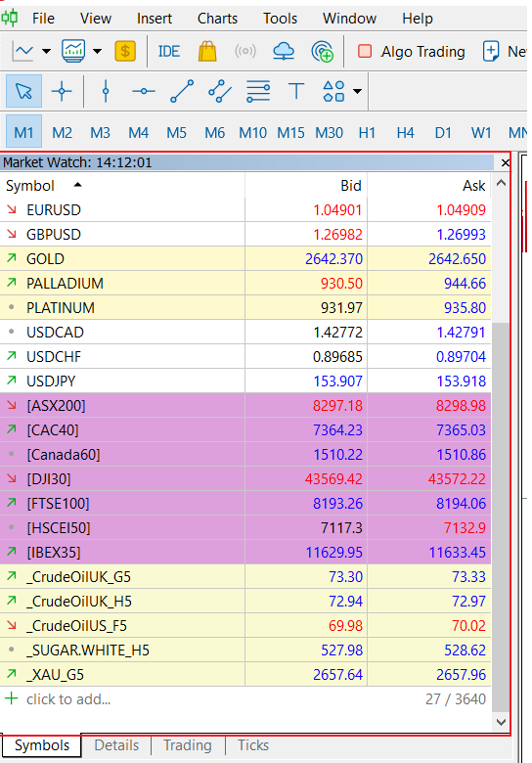Select the _CrudeOilUS_F5 symbol row
The height and width of the screenshot is (763, 532).
[245, 626]
